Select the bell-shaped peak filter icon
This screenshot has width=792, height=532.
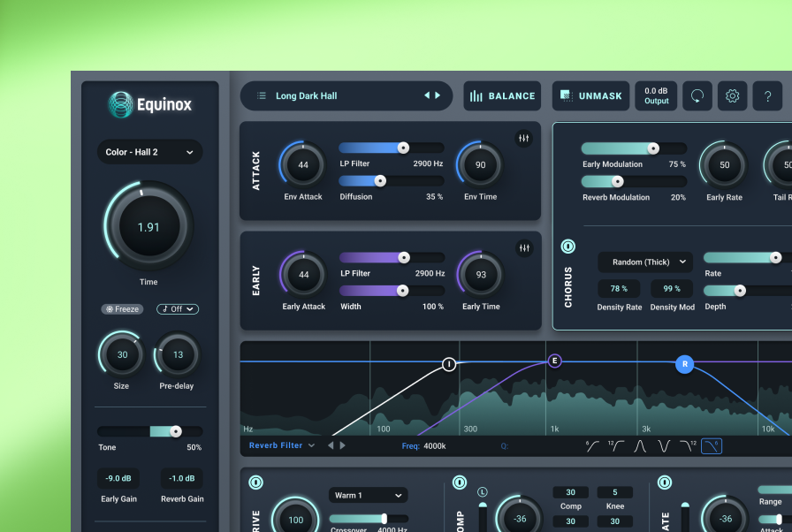pos(640,446)
